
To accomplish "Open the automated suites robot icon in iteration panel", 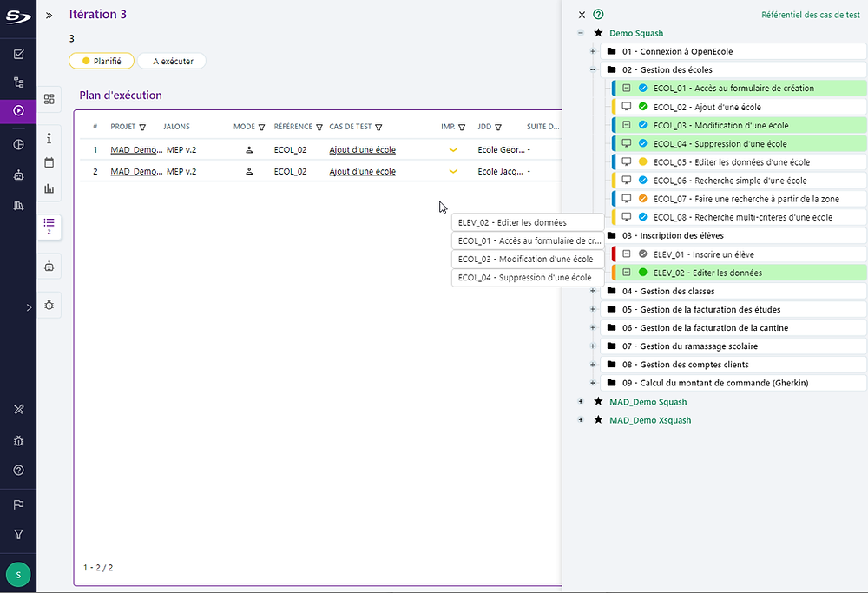I will (49, 267).
